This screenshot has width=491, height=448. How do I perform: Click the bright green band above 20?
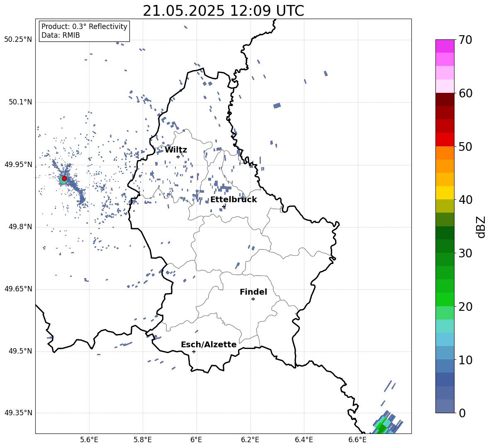[445, 299]
